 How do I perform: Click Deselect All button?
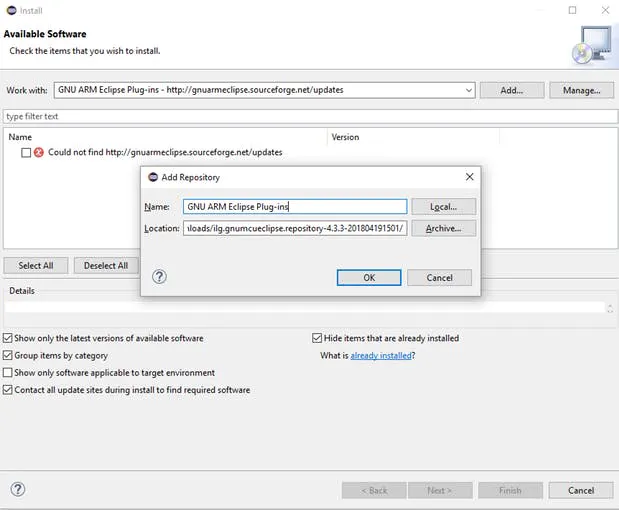(x=106, y=266)
